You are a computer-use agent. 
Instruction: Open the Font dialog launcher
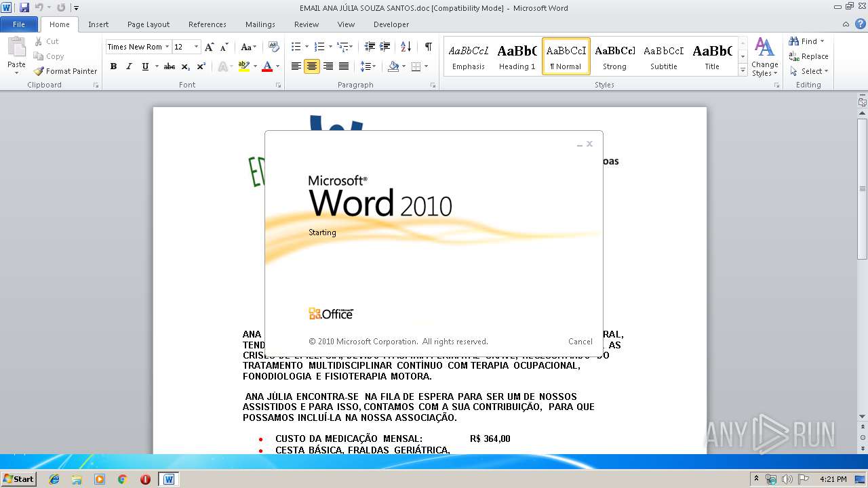point(278,85)
